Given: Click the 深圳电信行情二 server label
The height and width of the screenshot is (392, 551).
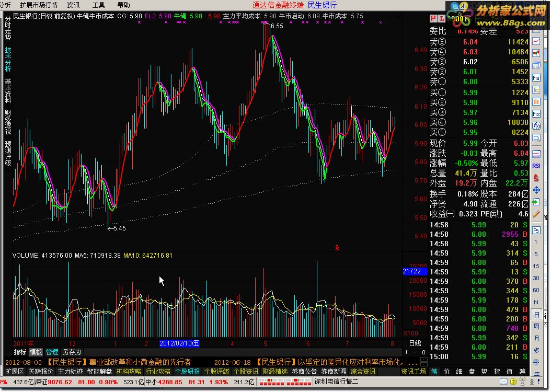Looking at the screenshot, I should pyautogui.click(x=336, y=382).
